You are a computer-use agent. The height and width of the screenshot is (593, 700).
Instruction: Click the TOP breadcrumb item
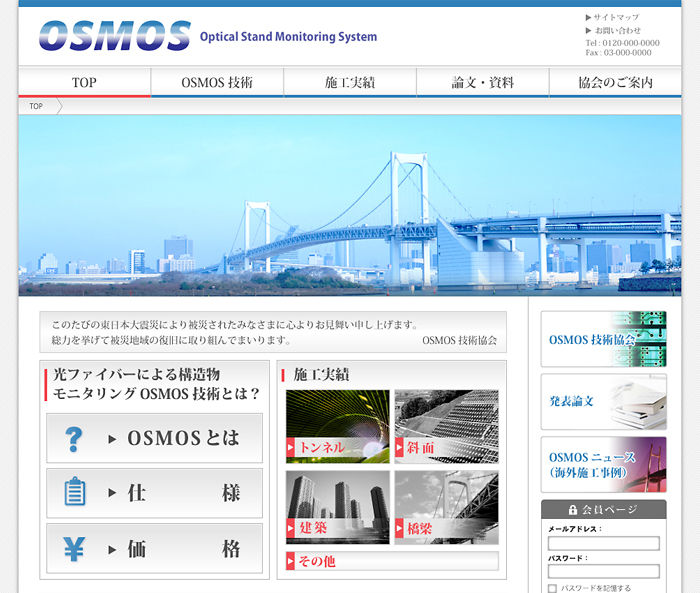tap(36, 106)
